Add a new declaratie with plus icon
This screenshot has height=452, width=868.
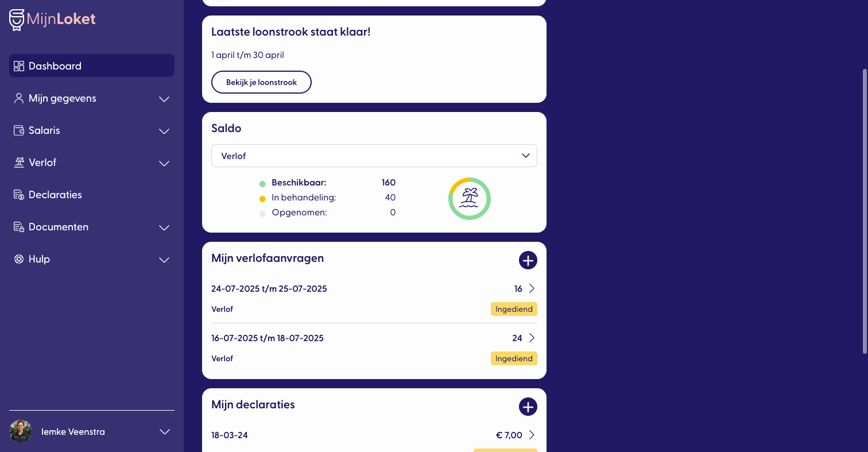[x=528, y=407]
